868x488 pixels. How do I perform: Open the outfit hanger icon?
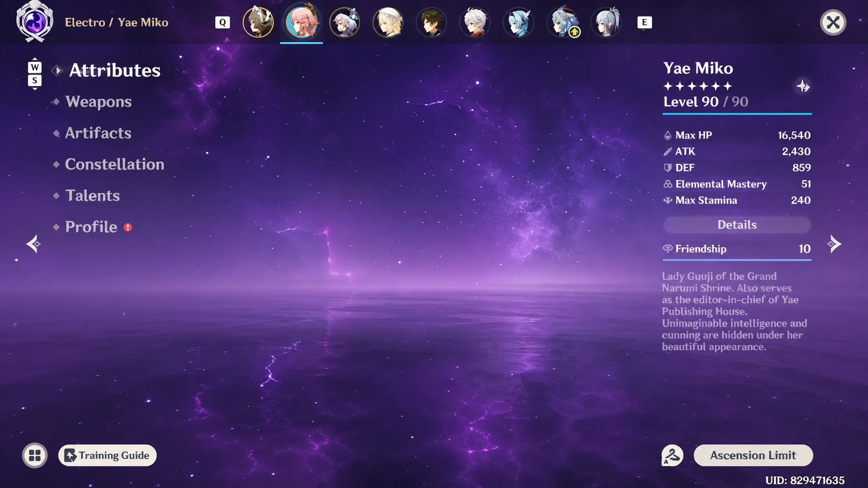672,455
